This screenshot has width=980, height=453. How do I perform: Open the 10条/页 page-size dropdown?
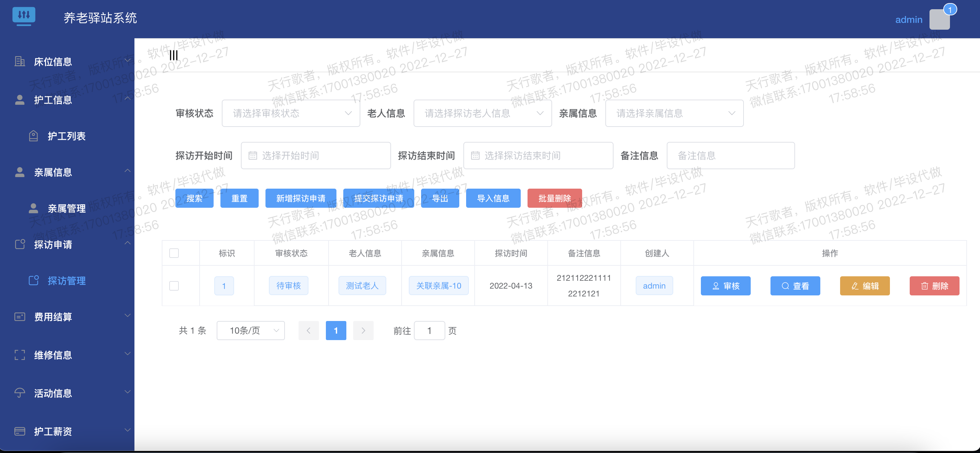click(x=250, y=330)
